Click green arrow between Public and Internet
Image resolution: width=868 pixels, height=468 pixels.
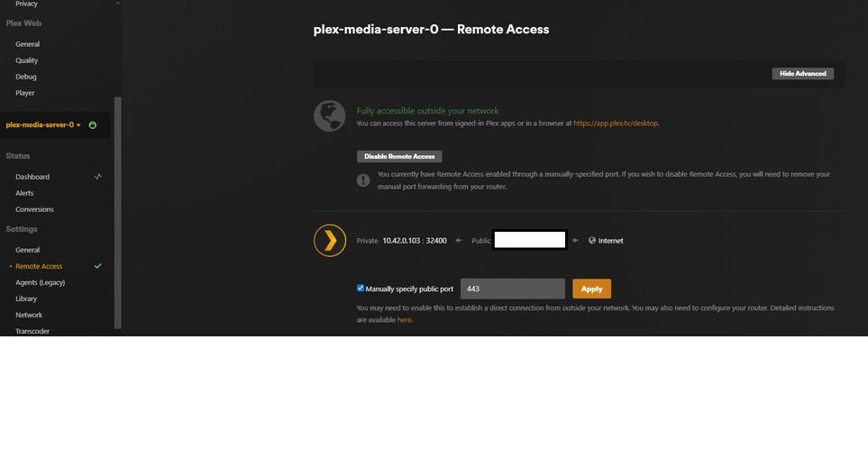tap(575, 241)
